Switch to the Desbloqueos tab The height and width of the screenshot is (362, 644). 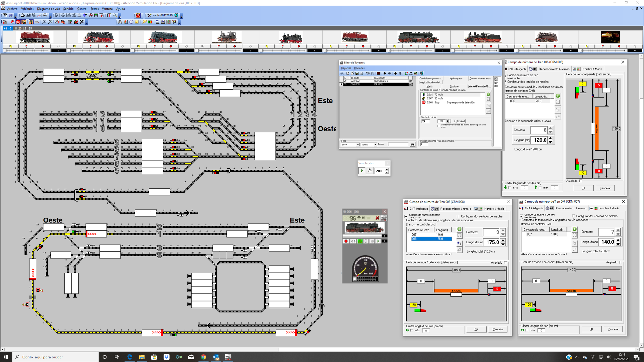tap(456, 79)
